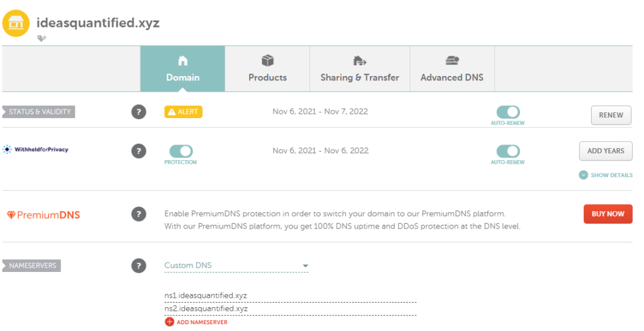The width and height of the screenshot is (644, 331).
Task: Click the Add Years button
Action: [606, 151]
